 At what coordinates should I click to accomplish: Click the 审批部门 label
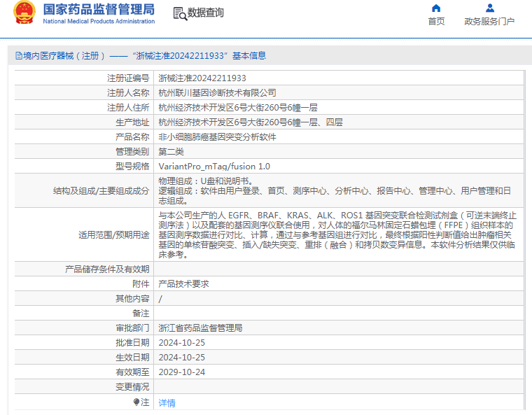132,328
